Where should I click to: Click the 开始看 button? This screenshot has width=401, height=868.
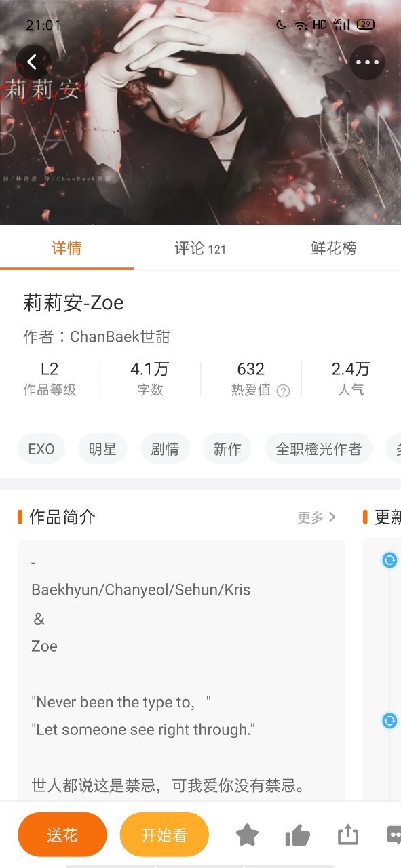164,835
